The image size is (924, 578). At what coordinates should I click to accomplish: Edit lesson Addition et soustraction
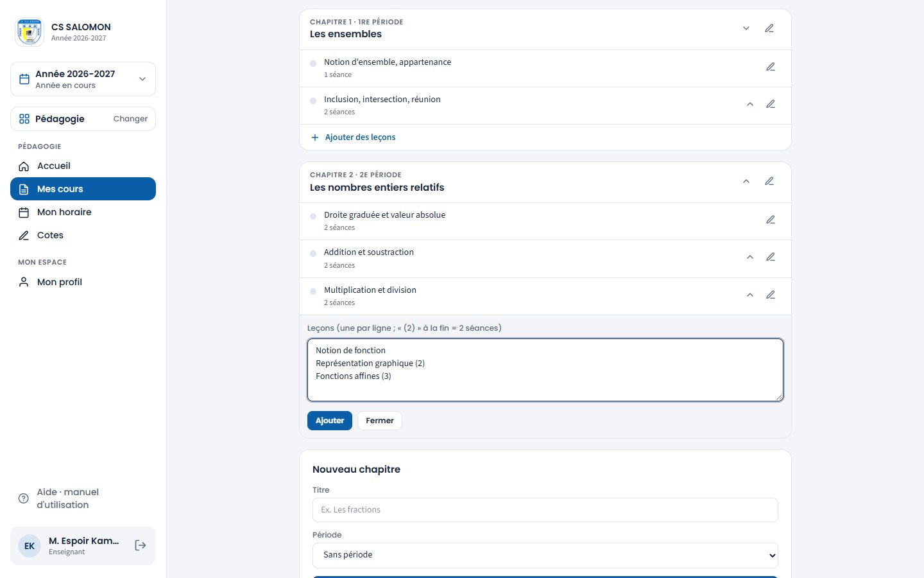point(771,257)
